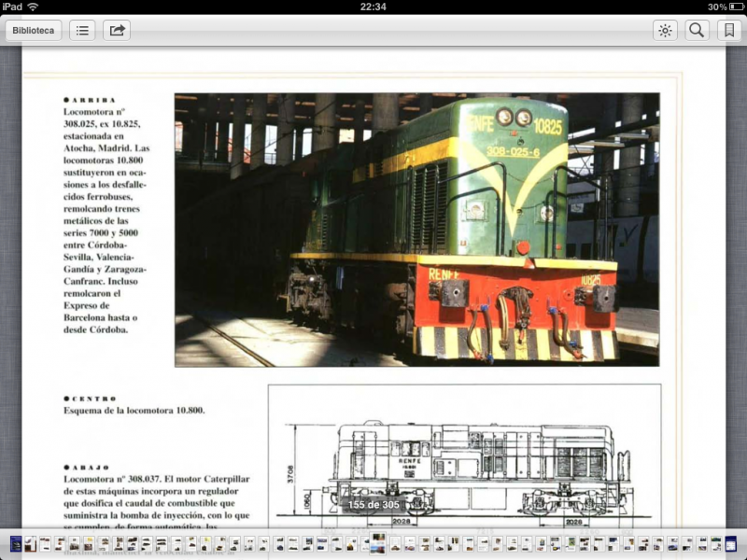
Task: Tap the battery indicator
Action: pyautogui.click(x=736, y=7)
